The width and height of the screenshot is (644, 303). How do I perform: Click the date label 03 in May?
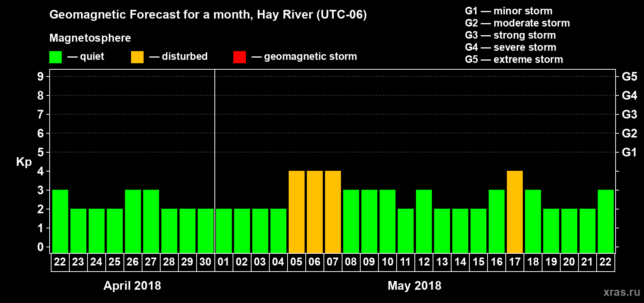(260, 262)
